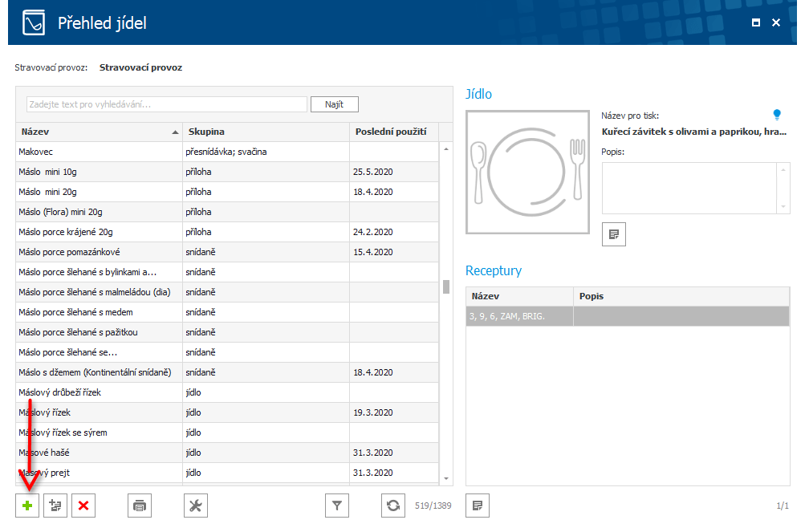
Task: Open the tools wrench icon
Action: pyautogui.click(x=196, y=506)
